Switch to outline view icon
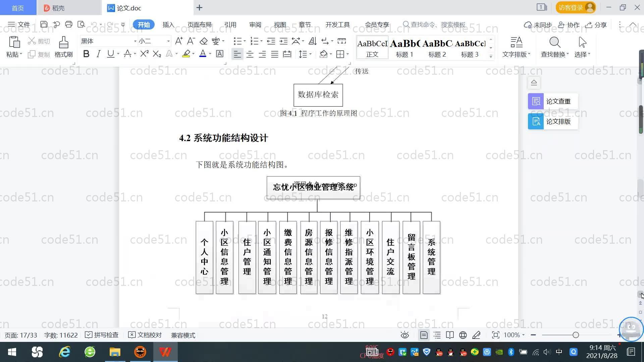This screenshot has width=644, height=362. tap(437, 335)
